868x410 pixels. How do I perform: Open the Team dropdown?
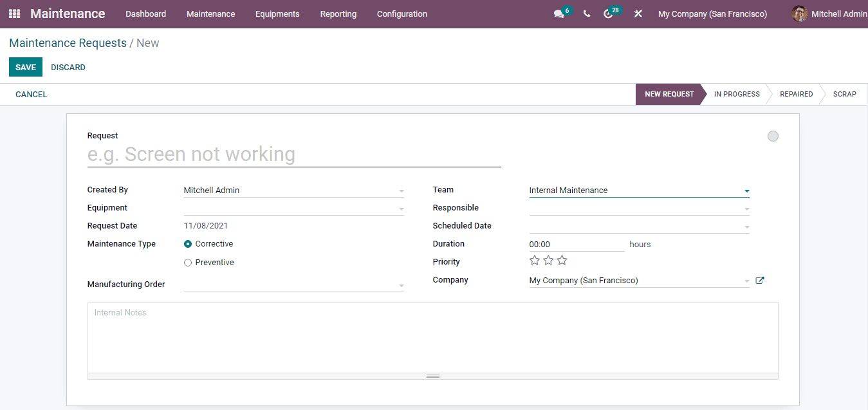point(639,190)
